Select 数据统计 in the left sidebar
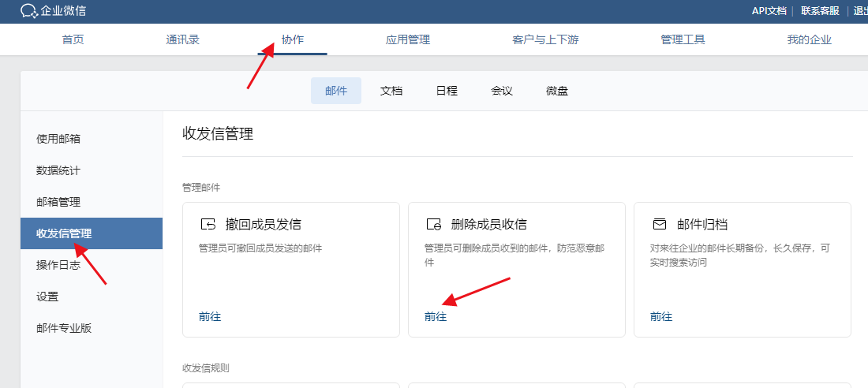Image resolution: width=868 pixels, height=388 pixels. (x=58, y=170)
